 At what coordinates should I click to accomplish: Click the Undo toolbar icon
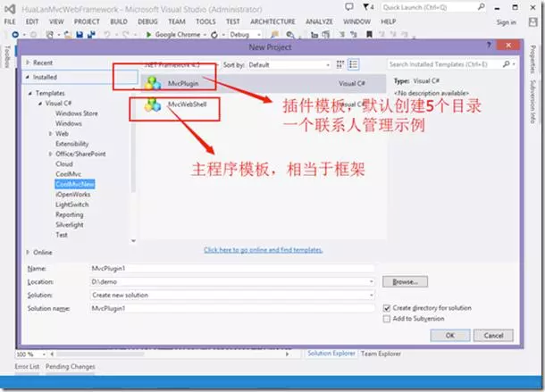pyautogui.click(x=107, y=35)
